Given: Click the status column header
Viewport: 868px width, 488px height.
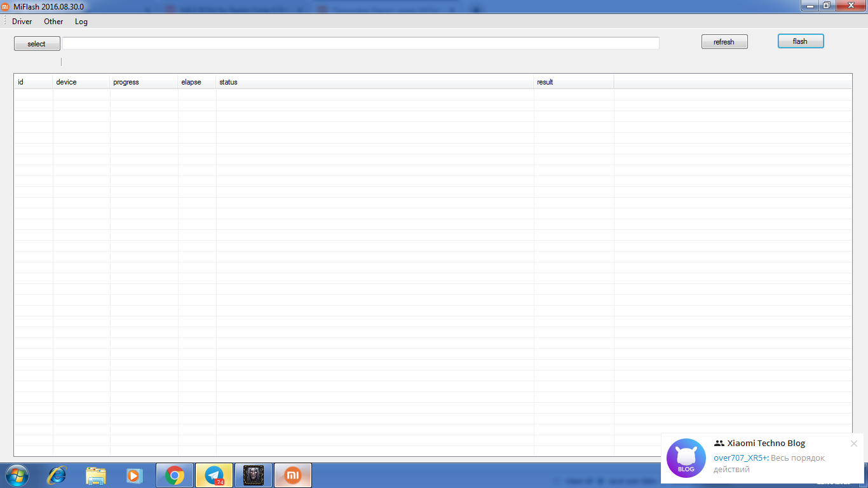Looking at the screenshot, I should 375,82.
